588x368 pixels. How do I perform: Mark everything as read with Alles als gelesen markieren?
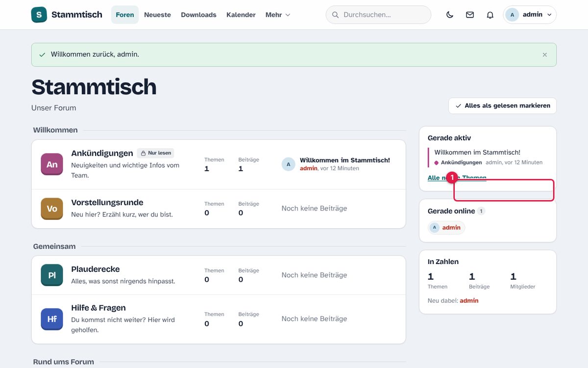[502, 105]
